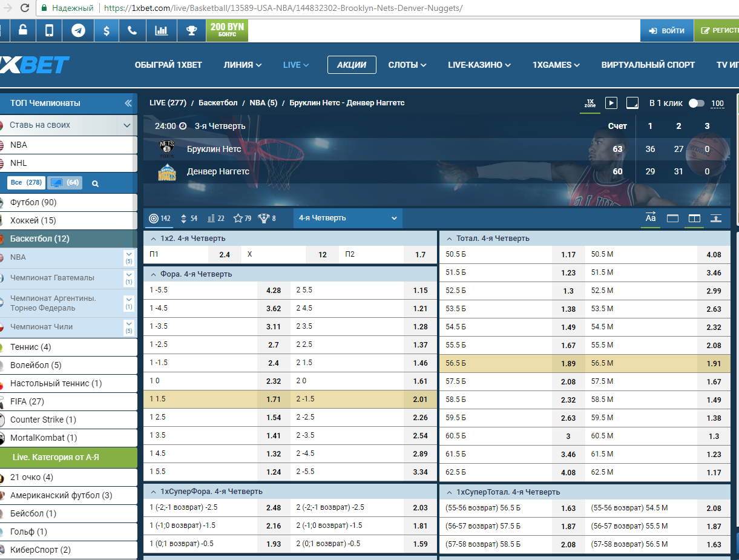This screenshot has width=739, height=560.
Task: Click the Denver Nuggets team logo
Action: tap(166, 171)
